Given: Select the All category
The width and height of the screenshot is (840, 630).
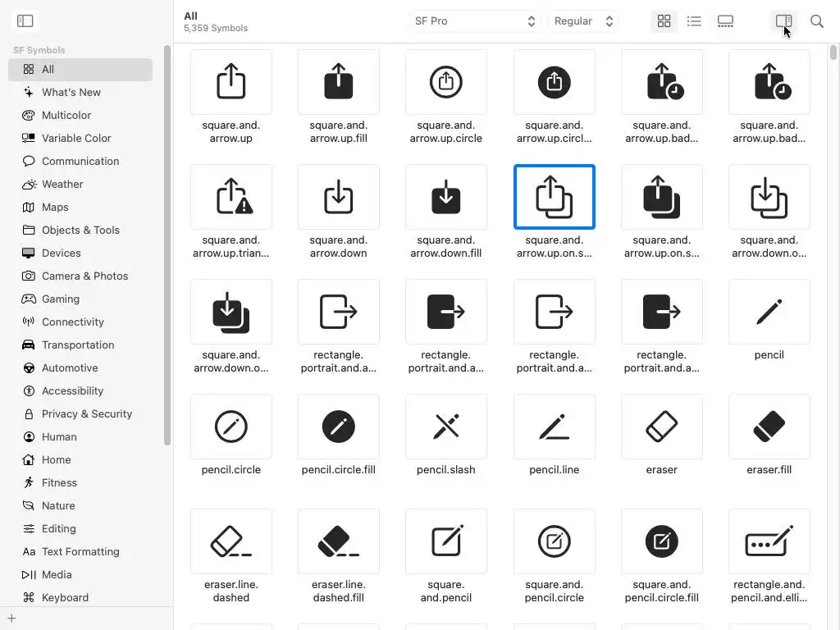Looking at the screenshot, I should tap(80, 70).
